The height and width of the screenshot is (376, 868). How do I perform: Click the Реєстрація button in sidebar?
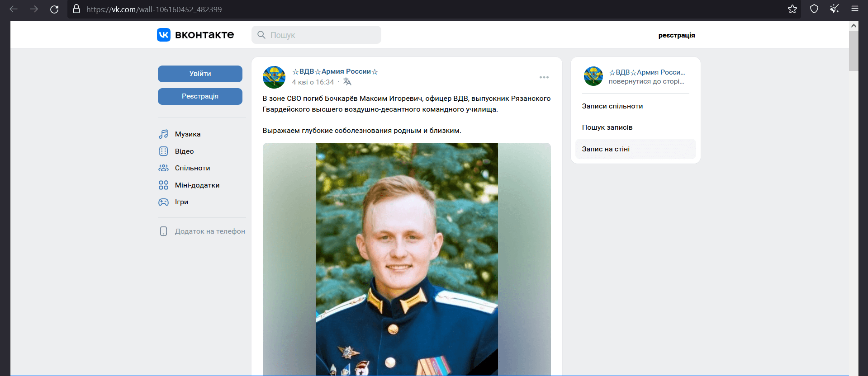(x=200, y=96)
